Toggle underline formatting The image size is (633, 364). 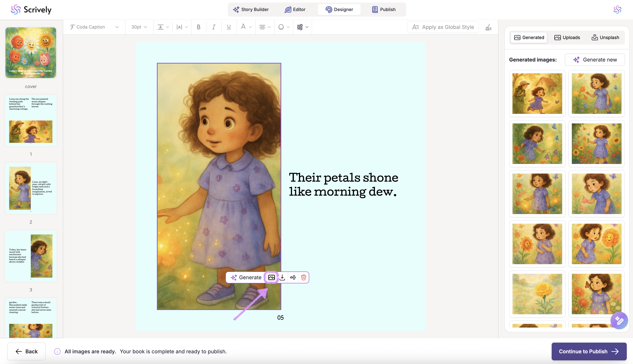tap(229, 27)
